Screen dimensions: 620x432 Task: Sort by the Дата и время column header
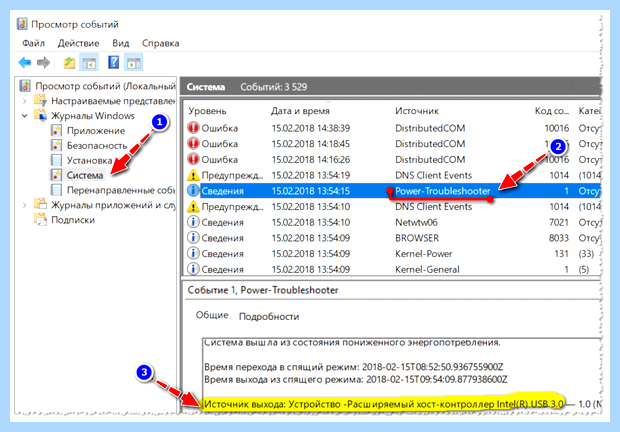click(x=300, y=111)
